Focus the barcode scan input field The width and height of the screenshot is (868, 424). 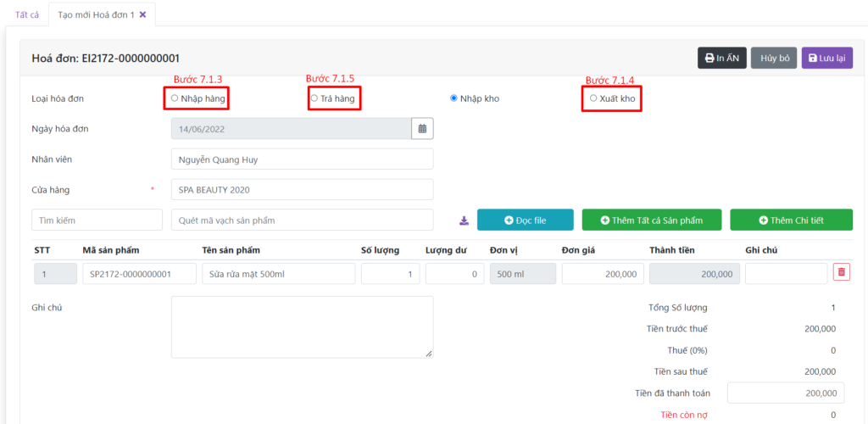[x=302, y=220]
